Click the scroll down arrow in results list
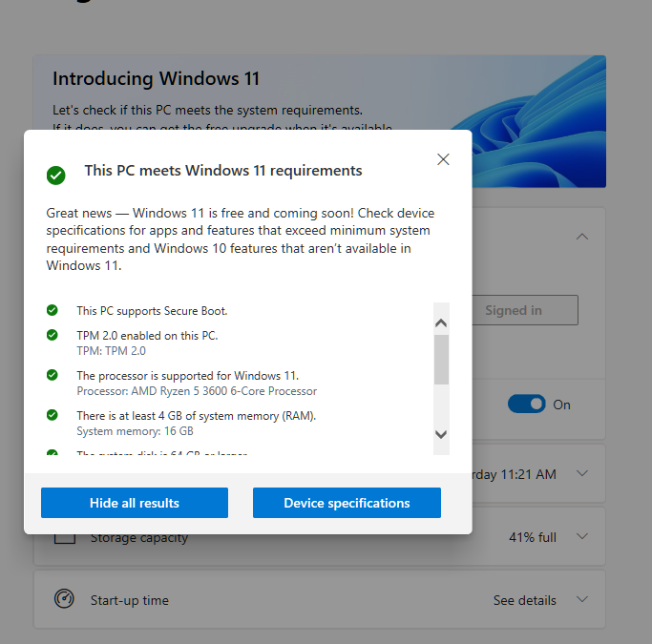The width and height of the screenshot is (652, 644). [x=441, y=434]
